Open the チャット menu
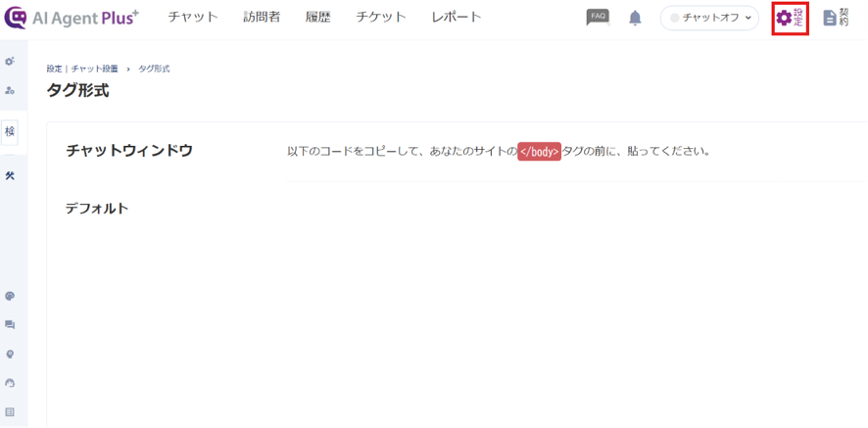The height and width of the screenshot is (428, 868). (193, 18)
